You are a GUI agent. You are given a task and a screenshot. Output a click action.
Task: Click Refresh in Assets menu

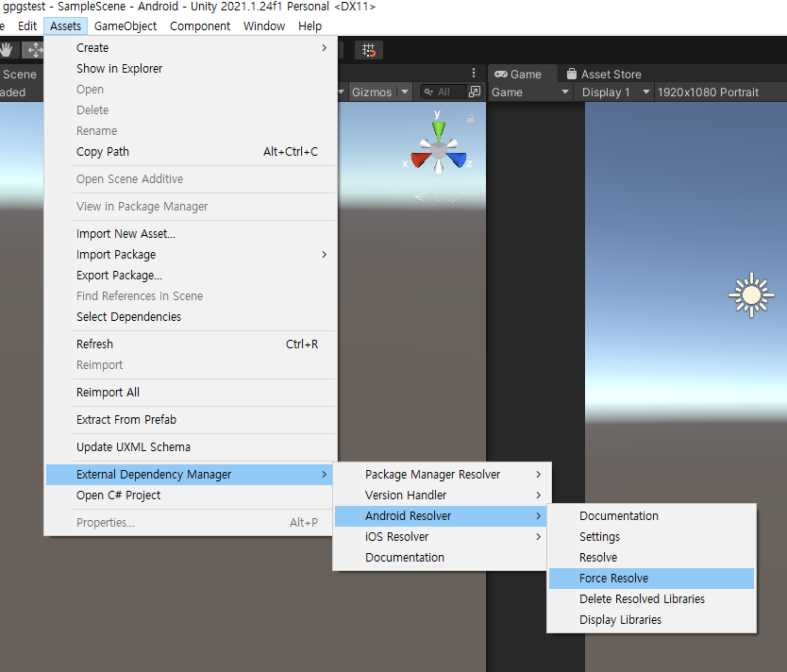[191, 344]
